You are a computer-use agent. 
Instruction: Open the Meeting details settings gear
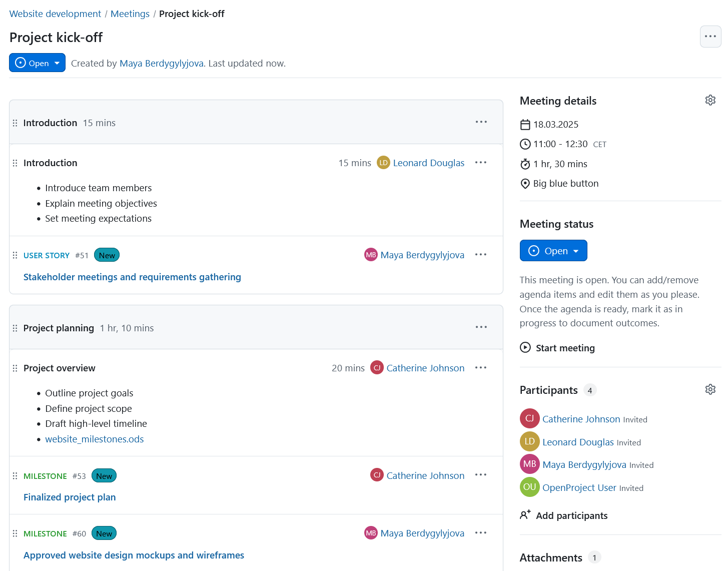(x=710, y=100)
